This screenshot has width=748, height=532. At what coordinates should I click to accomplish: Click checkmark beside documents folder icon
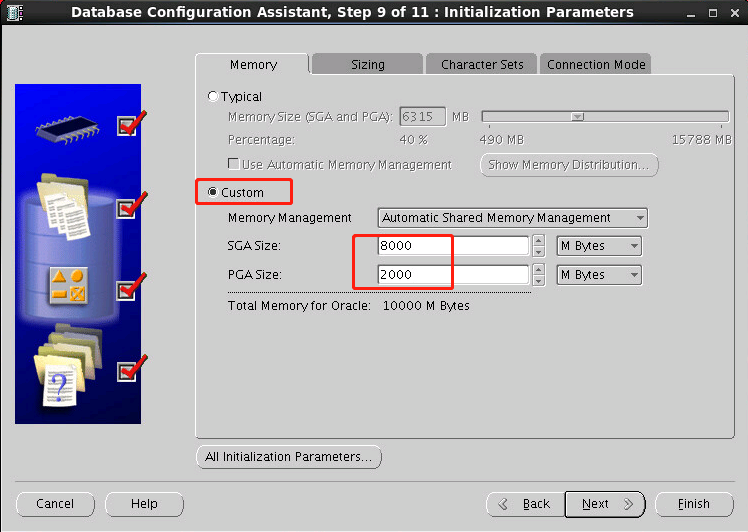click(x=131, y=206)
